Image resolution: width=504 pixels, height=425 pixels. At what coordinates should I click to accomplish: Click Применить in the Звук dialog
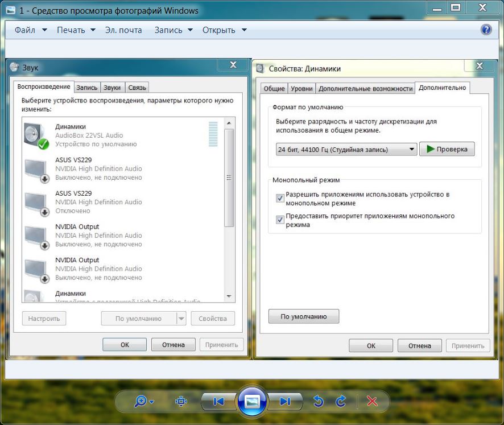pos(221,345)
